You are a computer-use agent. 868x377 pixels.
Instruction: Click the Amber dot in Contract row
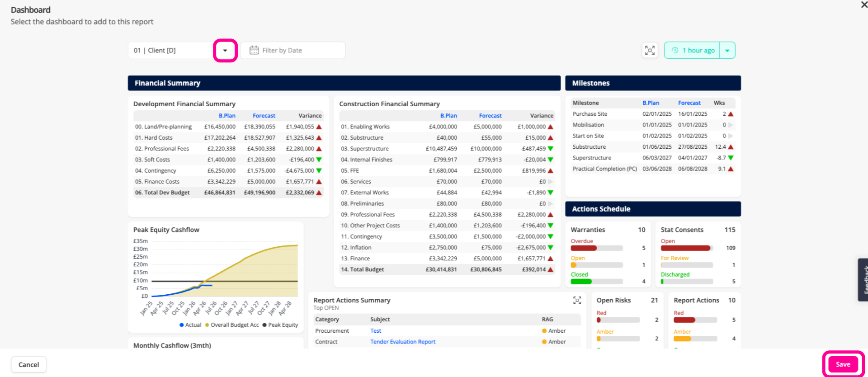[544, 342]
